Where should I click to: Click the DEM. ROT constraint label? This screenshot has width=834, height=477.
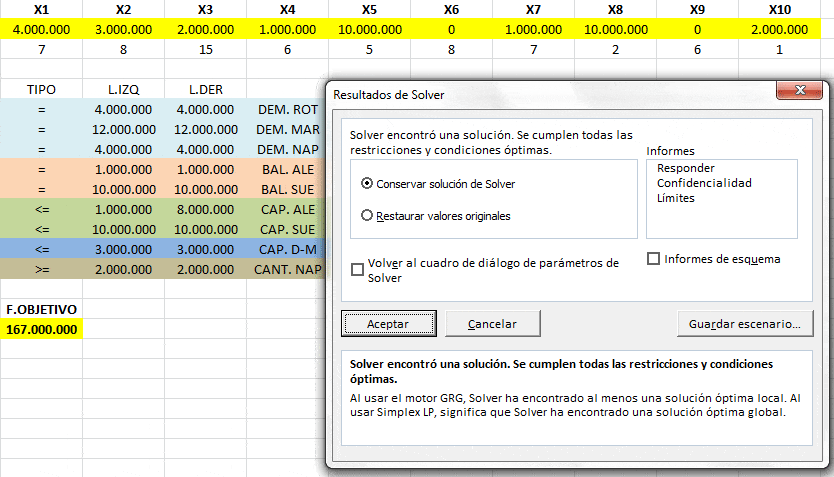287,110
